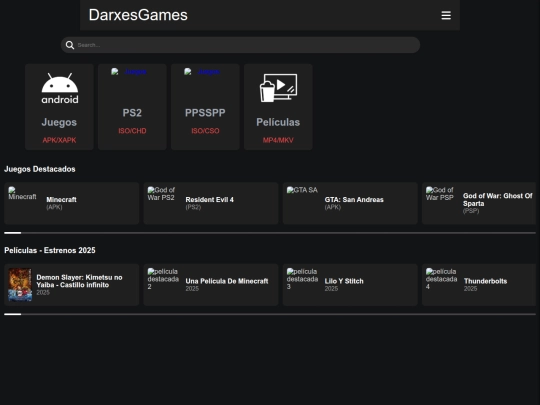The width and height of the screenshot is (540, 405).
Task: Open the GTA: San Andreas game title
Action: (x=354, y=200)
